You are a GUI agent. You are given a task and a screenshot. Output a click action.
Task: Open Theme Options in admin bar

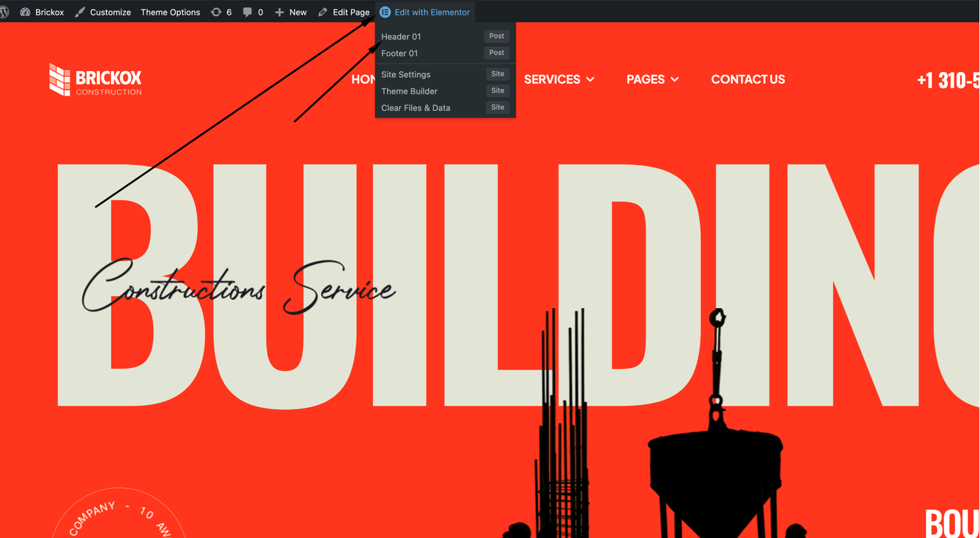pos(170,12)
